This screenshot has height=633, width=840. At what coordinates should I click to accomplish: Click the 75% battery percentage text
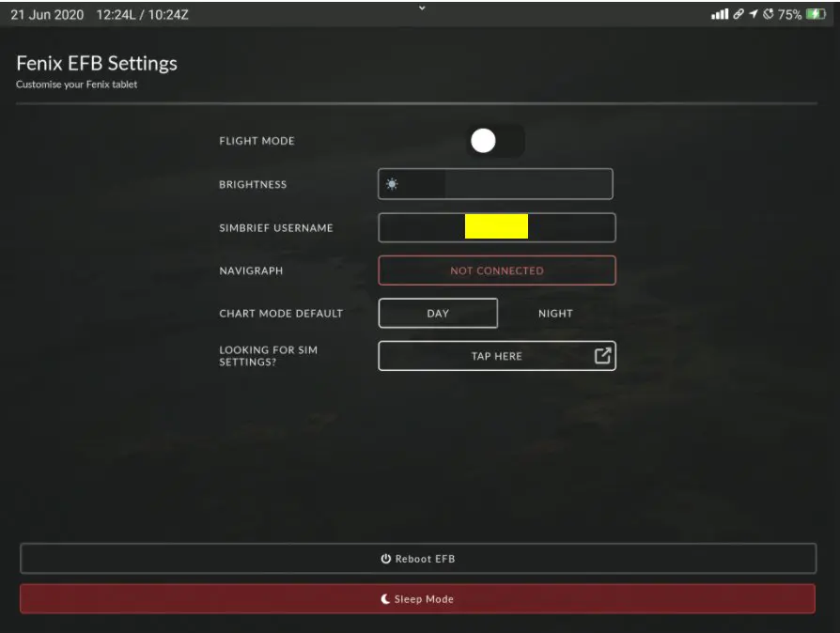(x=789, y=14)
